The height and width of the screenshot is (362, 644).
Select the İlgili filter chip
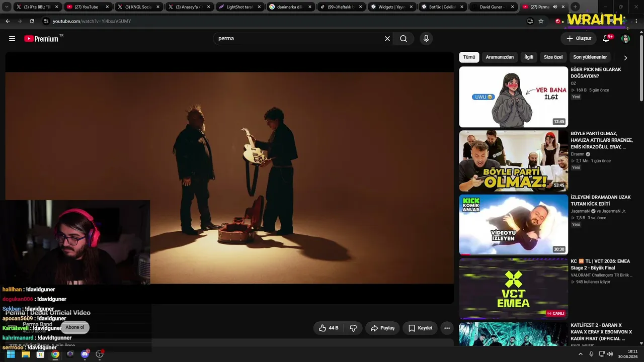529,57
